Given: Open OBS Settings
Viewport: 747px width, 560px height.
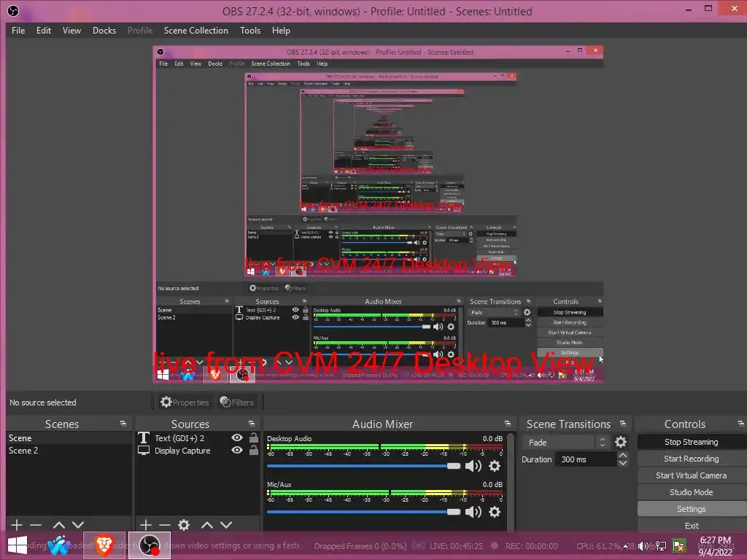Looking at the screenshot, I should (x=692, y=509).
